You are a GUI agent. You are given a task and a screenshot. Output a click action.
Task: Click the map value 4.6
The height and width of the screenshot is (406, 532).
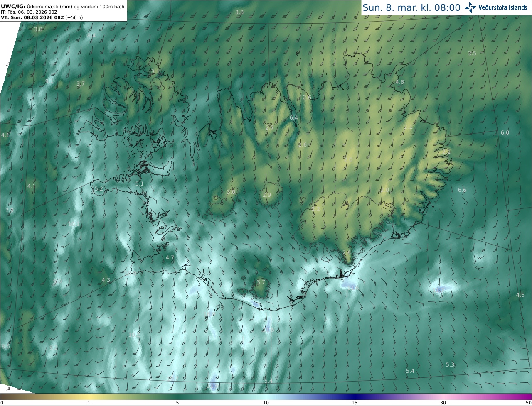[400, 82]
